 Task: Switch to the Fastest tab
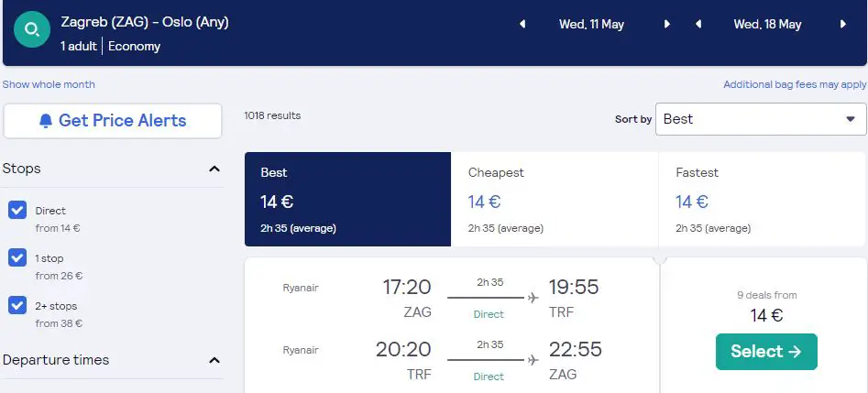point(763,200)
